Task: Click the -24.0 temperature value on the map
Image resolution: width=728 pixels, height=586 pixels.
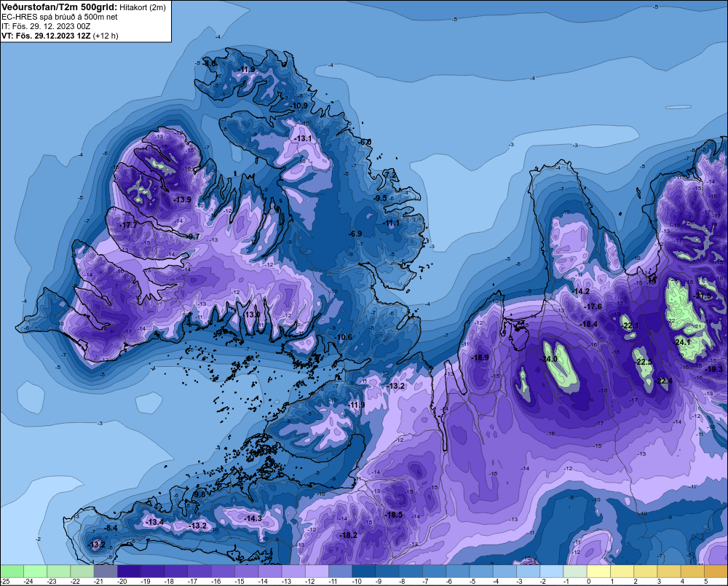Action: point(548,359)
